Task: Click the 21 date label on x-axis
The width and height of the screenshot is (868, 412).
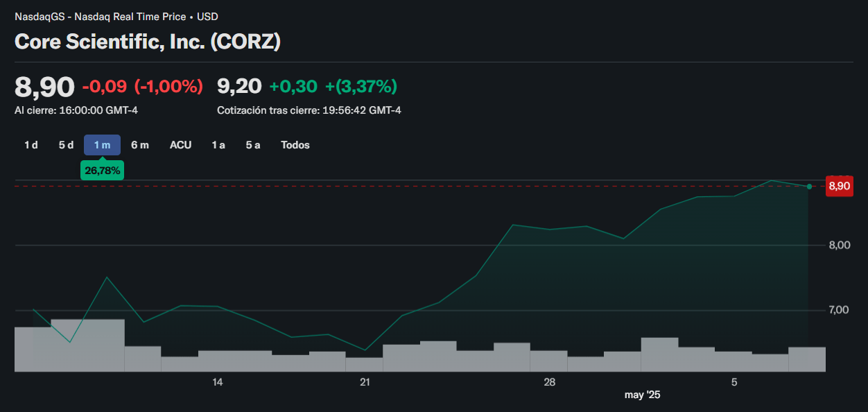Action: pyautogui.click(x=365, y=382)
